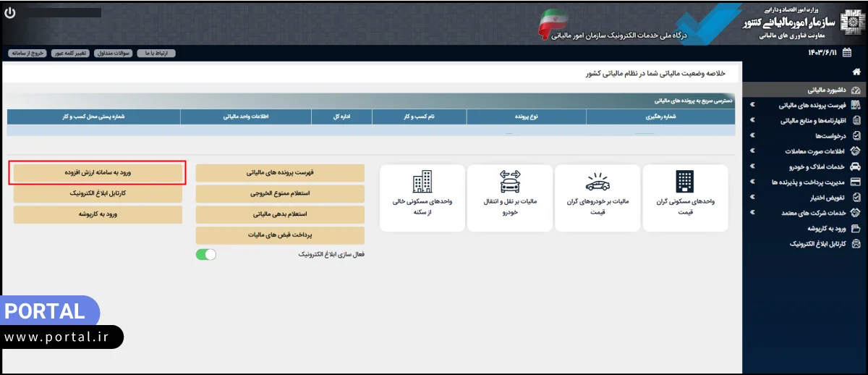Click the calendar date icon
Viewport: 868px width, 375px height.
click(x=847, y=52)
